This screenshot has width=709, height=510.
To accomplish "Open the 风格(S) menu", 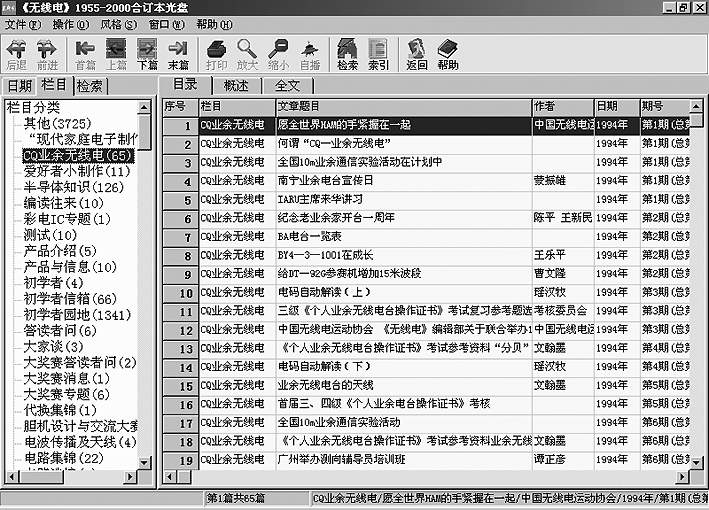I will point(119,24).
